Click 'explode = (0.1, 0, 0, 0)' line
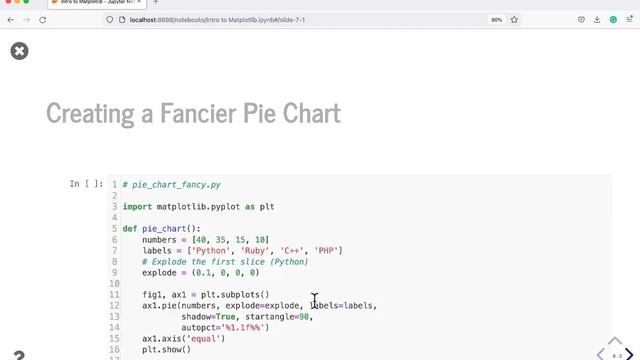 [x=201, y=273]
